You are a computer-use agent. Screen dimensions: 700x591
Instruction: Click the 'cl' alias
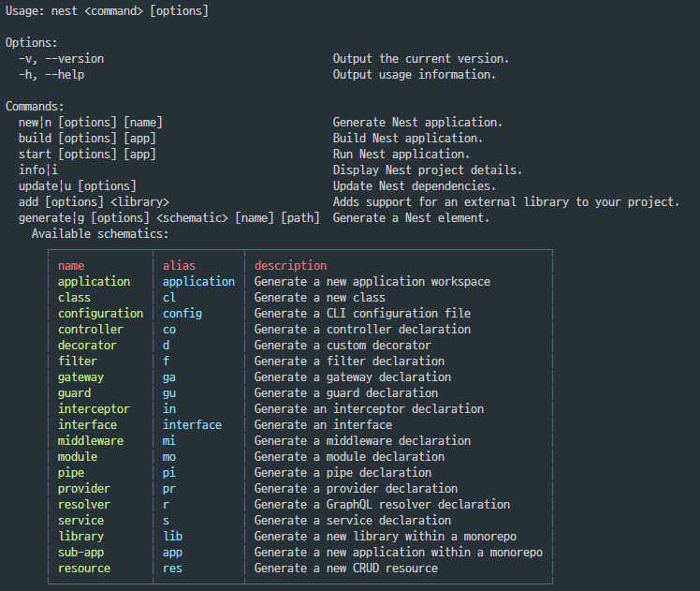point(169,298)
